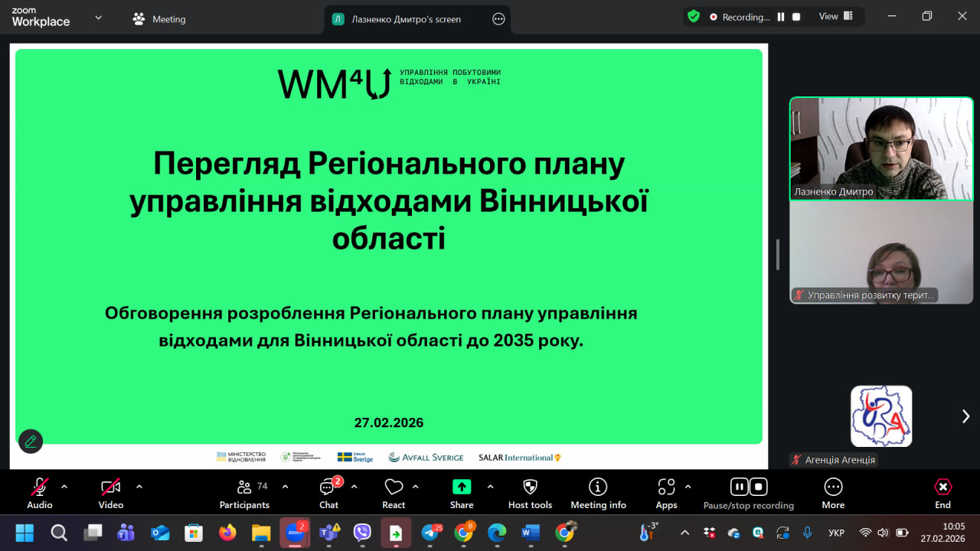Image resolution: width=980 pixels, height=551 pixels.
Task: Expand the Share options chevron
Action: click(490, 487)
